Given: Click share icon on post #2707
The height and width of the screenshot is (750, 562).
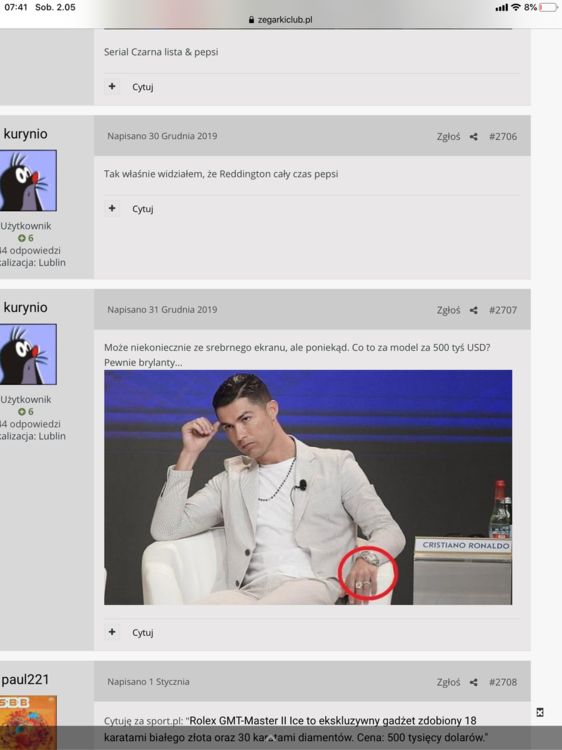Looking at the screenshot, I should tap(474, 310).
